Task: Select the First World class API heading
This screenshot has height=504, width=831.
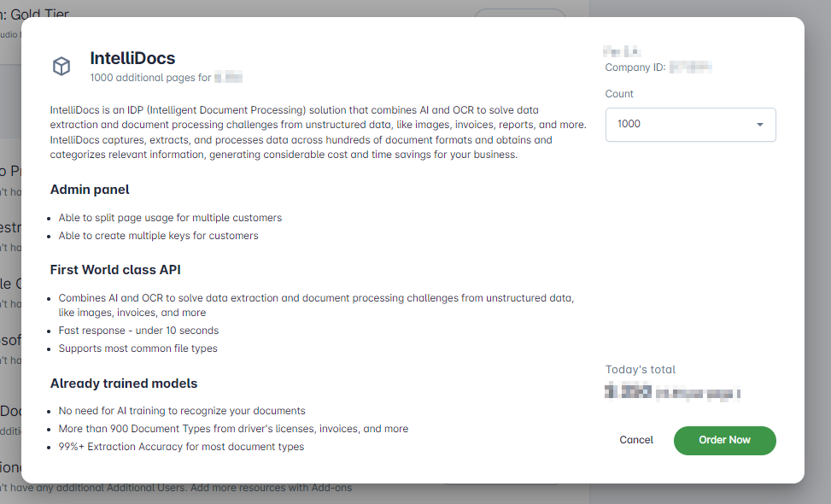Action: pos(115,270)
